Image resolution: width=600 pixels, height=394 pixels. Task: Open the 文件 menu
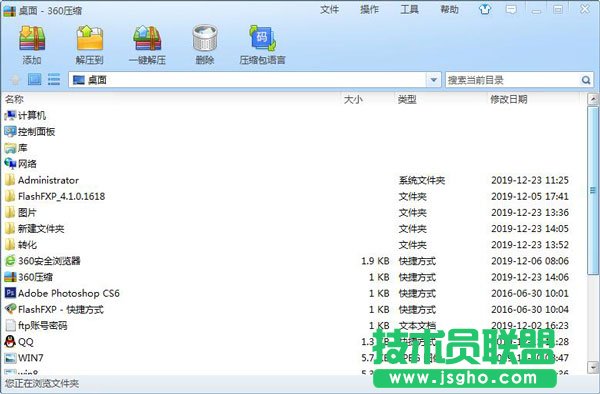click(x=329, y=10)
